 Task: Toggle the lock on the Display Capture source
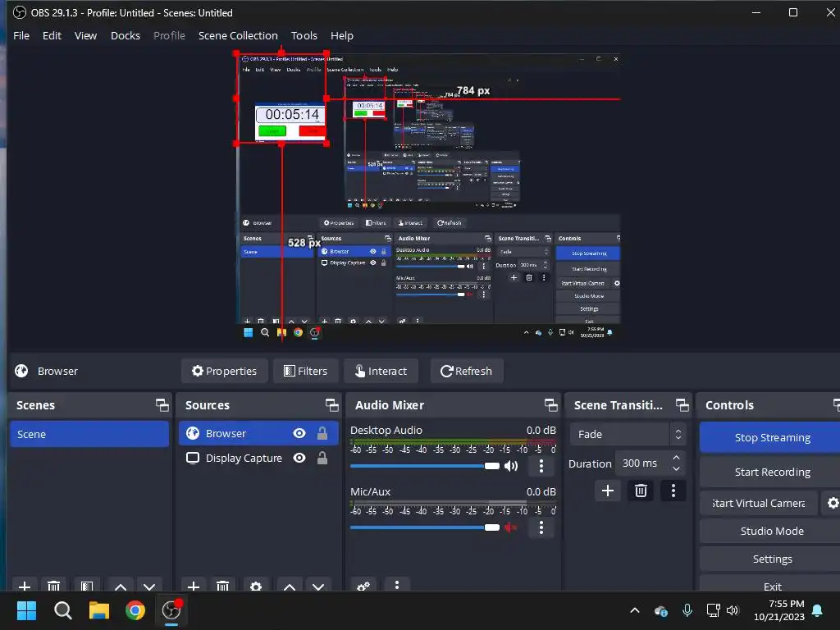(x=322, y=458)
